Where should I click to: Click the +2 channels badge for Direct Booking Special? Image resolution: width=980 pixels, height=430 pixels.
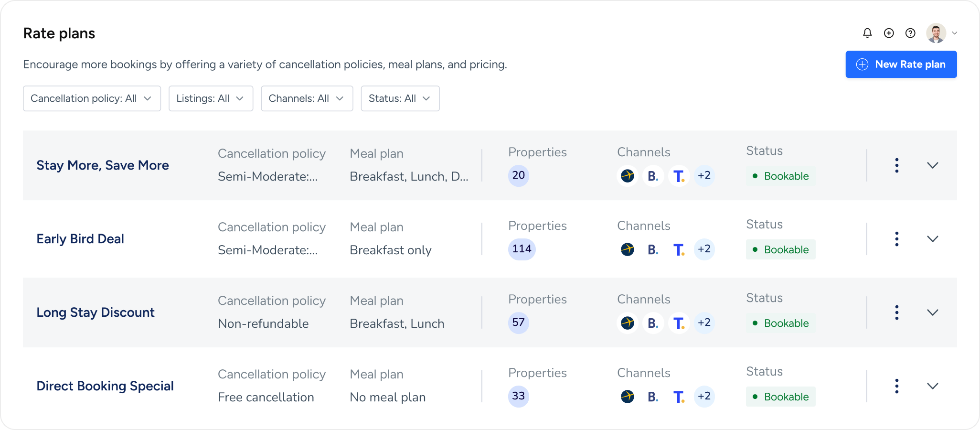[x=704, y=397]
